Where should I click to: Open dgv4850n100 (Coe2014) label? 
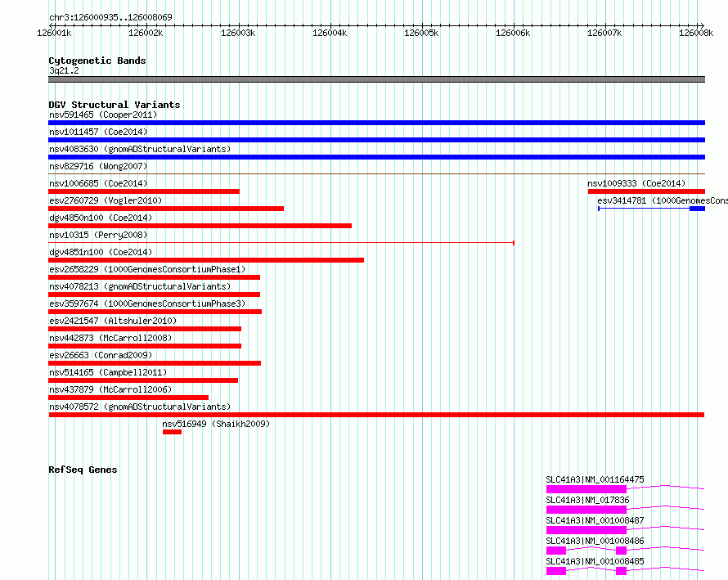coord(101,218)
